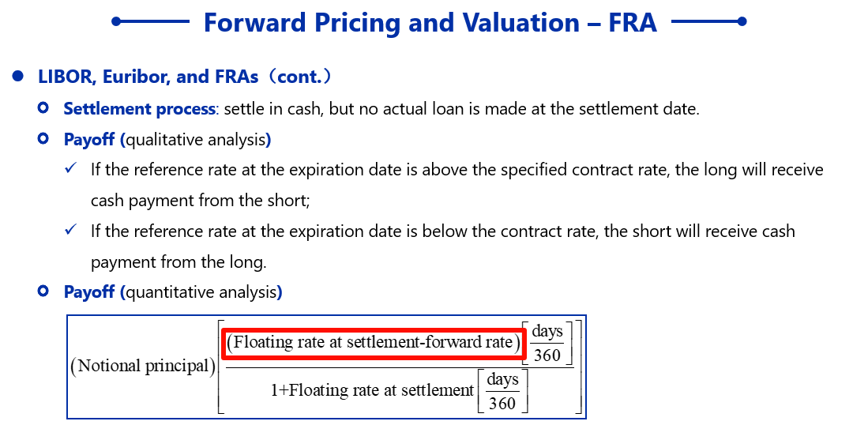Screen dimensions: 868x440
Task: Click the slide title "Forward Pricing and Valuation – FRA"
Action: tap(430, 23)
